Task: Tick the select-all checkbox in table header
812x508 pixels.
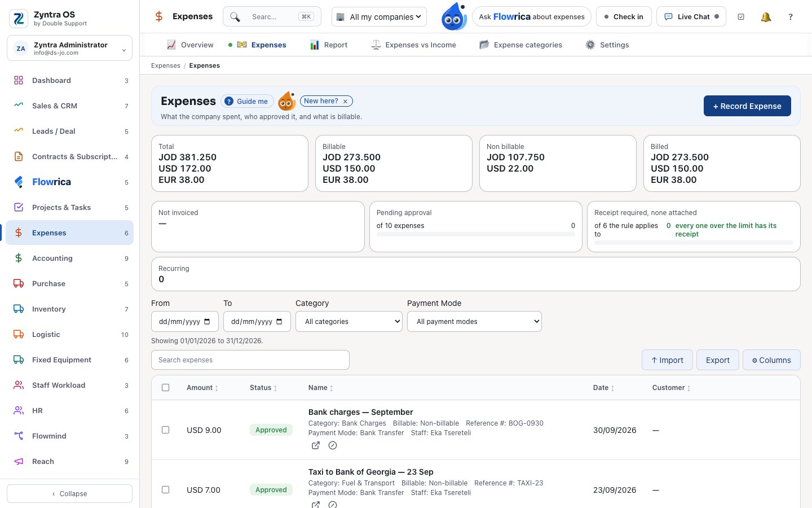Action: tap(166, 388)
